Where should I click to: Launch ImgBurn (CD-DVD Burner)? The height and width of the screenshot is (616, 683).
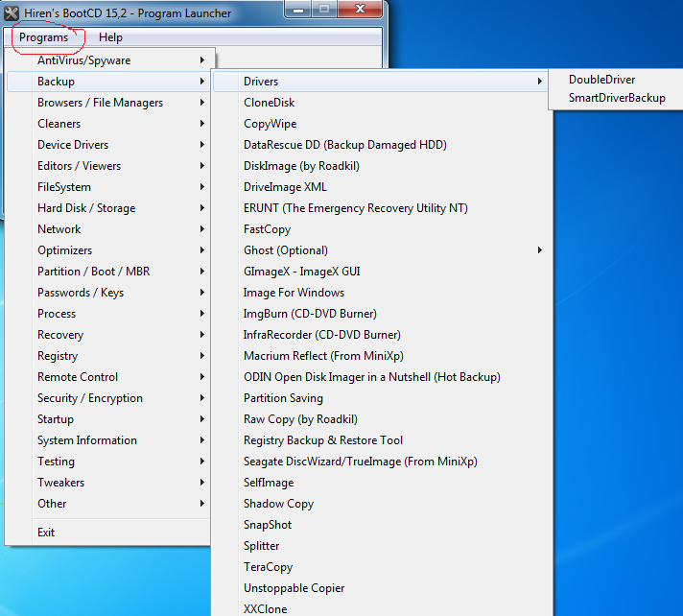[381, 314]
